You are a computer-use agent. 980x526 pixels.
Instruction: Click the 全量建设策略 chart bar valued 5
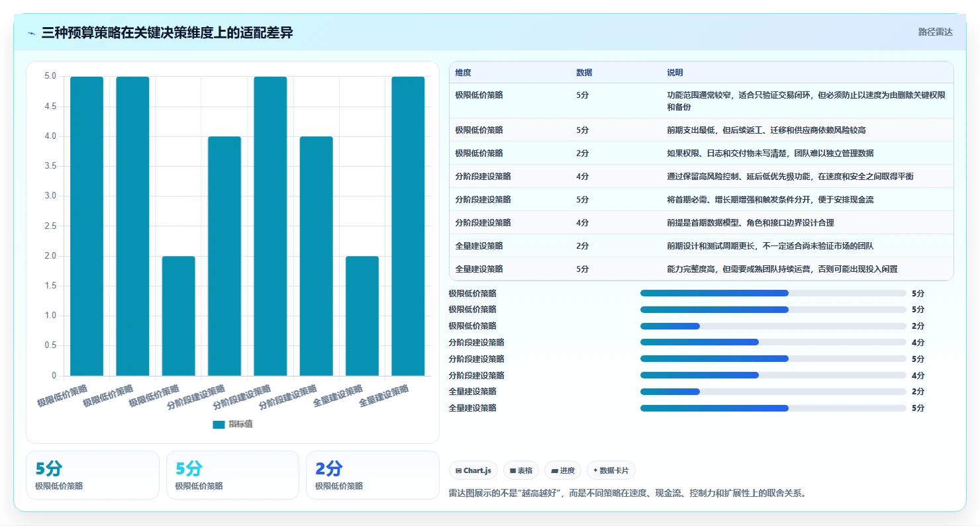pos(408,226)
